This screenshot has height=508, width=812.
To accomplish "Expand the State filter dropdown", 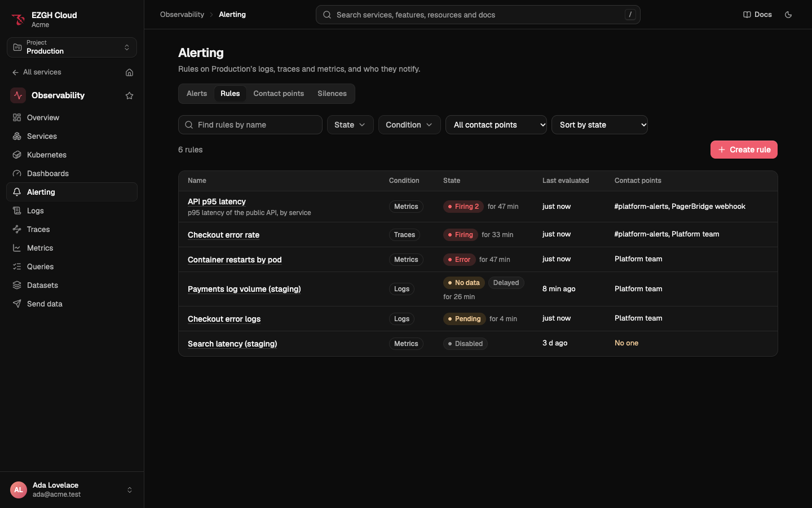I will 350,125.
